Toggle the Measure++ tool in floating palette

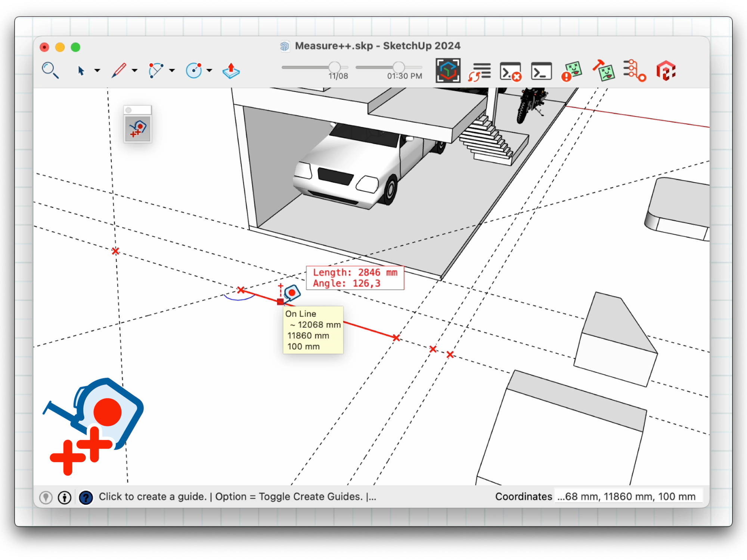138,129
